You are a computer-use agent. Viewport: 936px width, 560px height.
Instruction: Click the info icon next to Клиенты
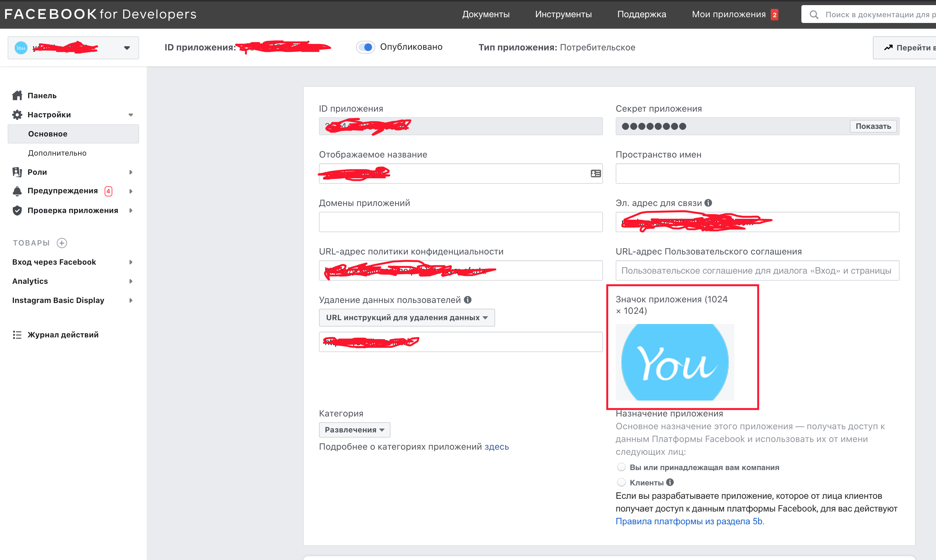[x=670, y=482]
